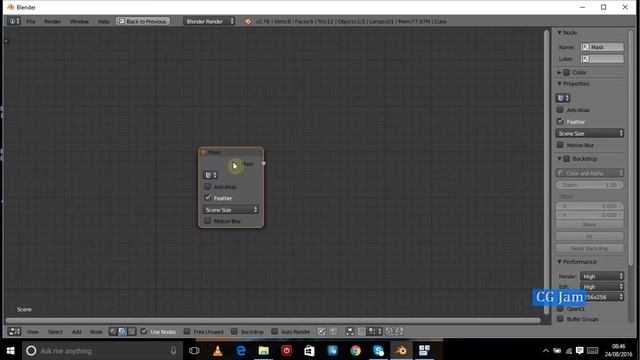Click the Blender taskbar icon

(401, 351)
